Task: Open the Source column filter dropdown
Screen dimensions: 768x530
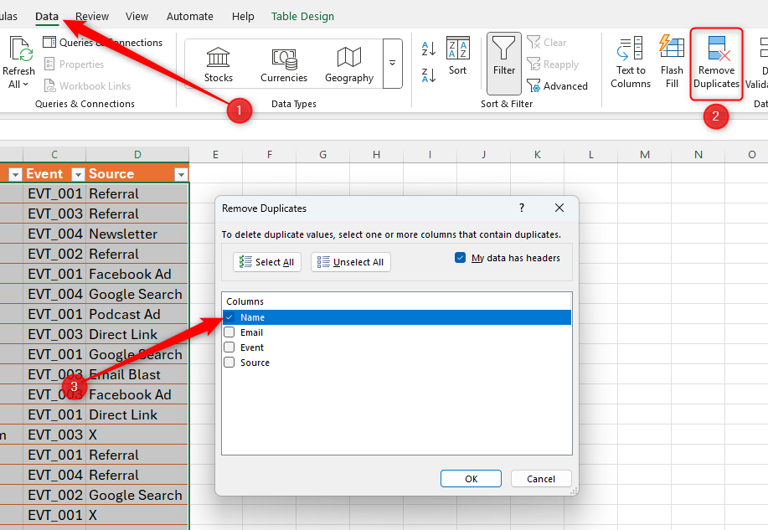Action: pyautogui.click(x=181, y=174)
